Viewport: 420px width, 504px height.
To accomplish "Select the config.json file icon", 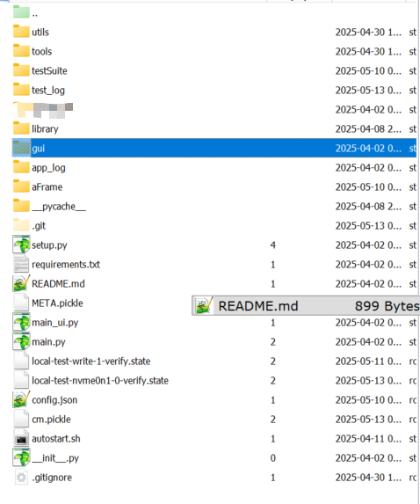I will pyautogui.click(x=21, y=400).
